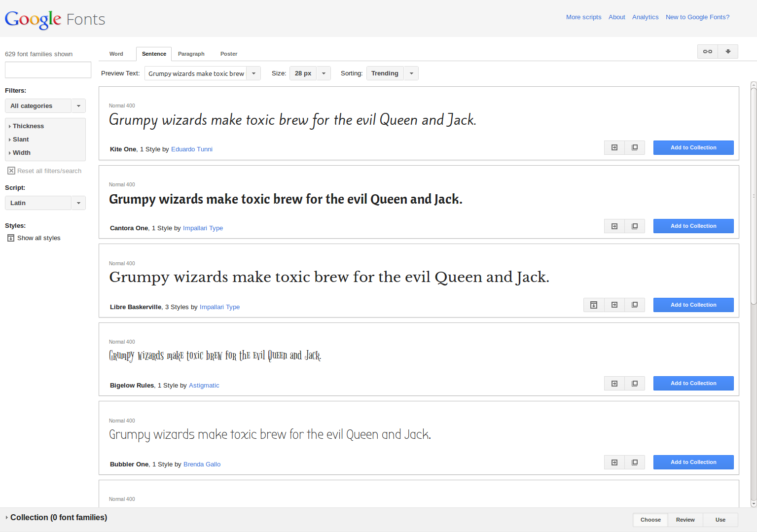Image resolution: width=757 pixels, height=532 pixels.
Task: Open designer Brenda Gallo link
Action: tap(202, 464)
